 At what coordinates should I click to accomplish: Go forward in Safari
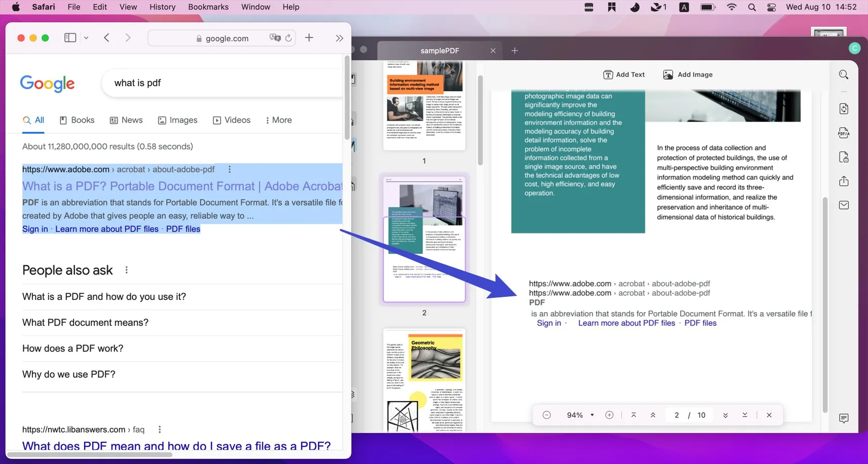[x=128, y=37]
